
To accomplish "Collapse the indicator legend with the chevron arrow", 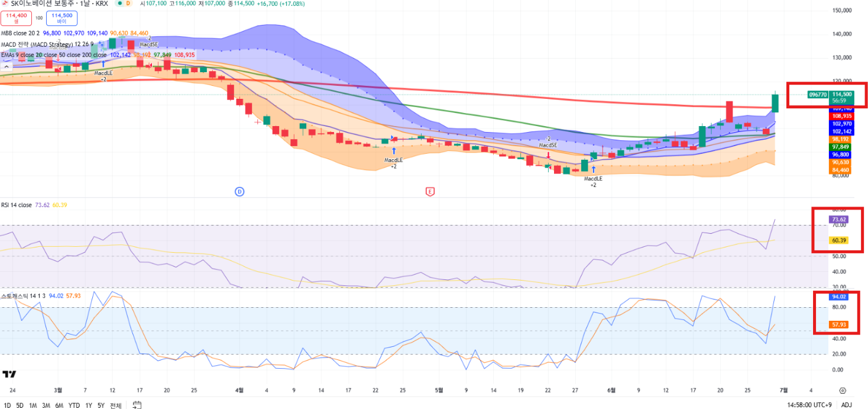I will (x=5, y=66).
